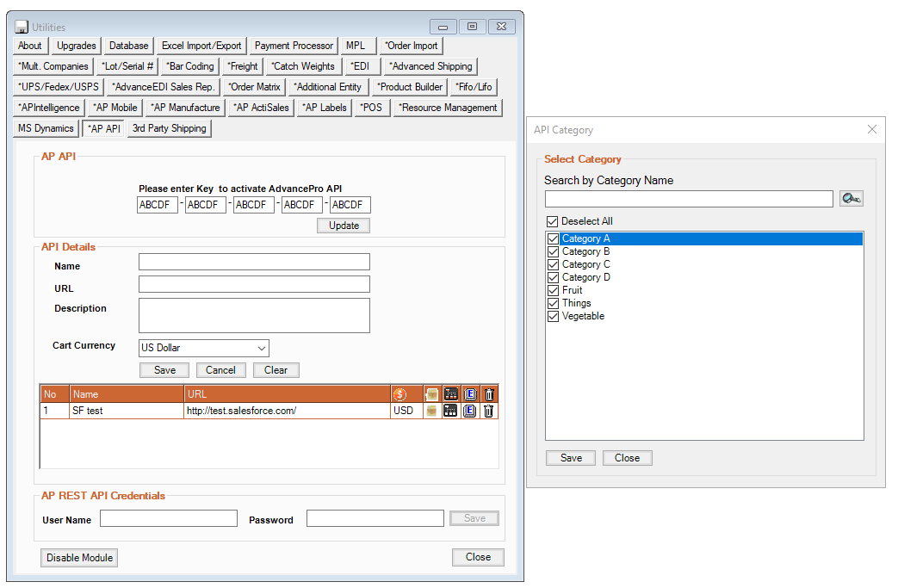
Task: Select the Payment Processor tab
Action: pyautogui.click(x=294, y=46)
